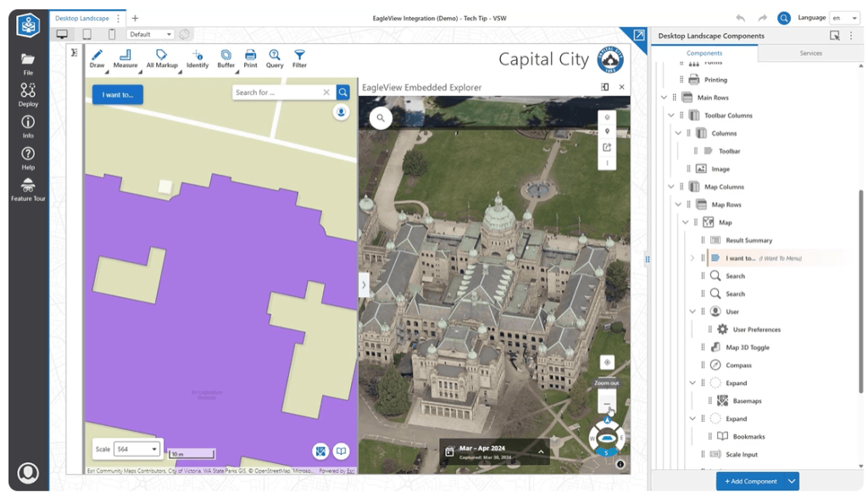Select the Basemaps component
This screenshot has width=868, height=498.
tap(747, 401)
